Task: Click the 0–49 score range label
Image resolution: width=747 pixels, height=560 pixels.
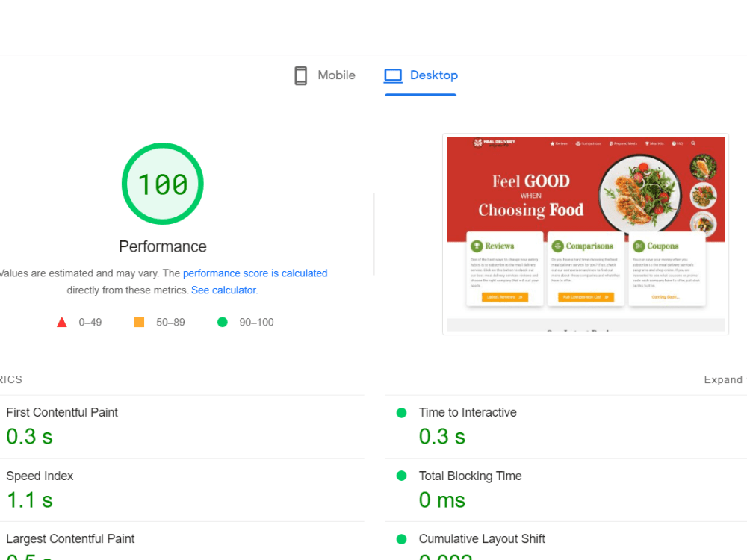Action: click(90, 323)
